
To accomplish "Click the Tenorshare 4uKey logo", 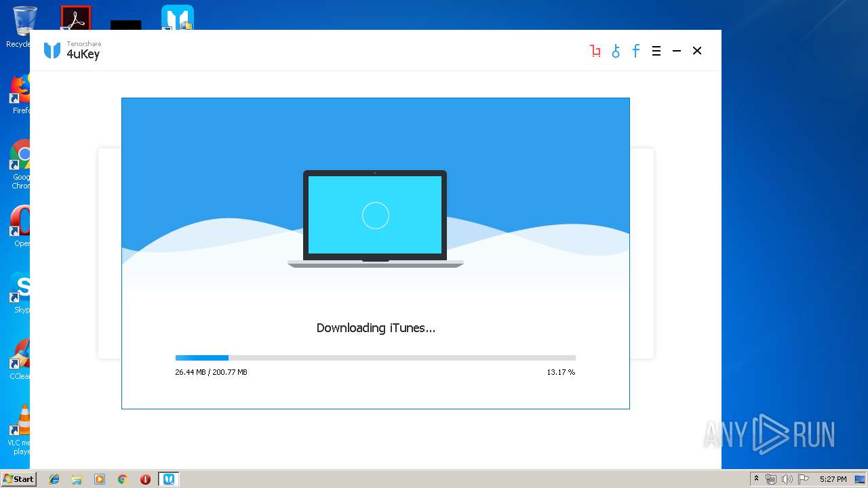I will tap(72, 50).
